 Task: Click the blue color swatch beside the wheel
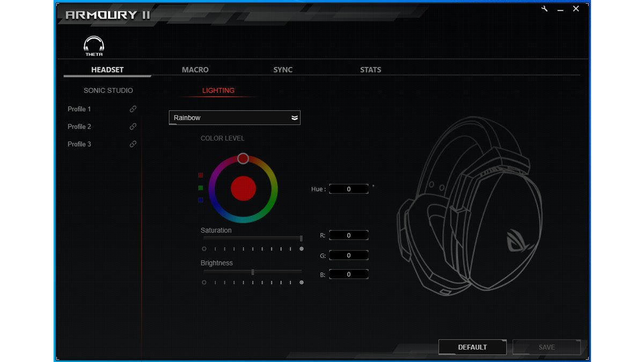pyautogui.click(x=201, y=200)
